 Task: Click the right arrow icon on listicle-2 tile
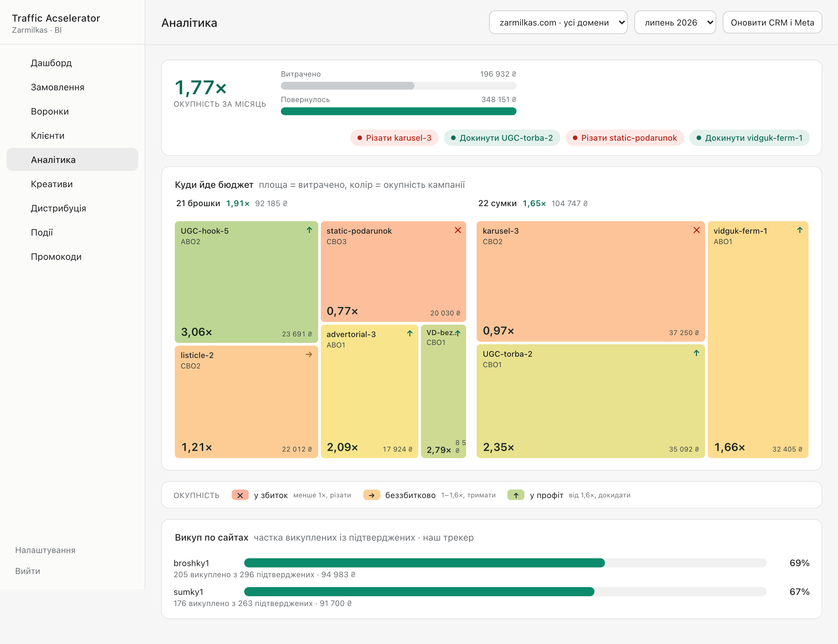tap(309, 355)
